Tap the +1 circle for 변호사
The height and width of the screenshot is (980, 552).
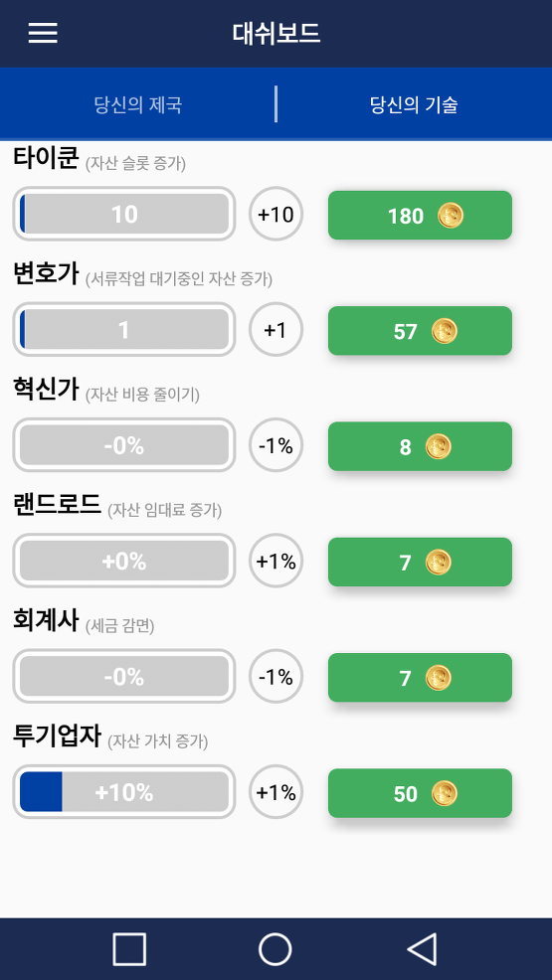pyautogui.click(x=276, y=329)
